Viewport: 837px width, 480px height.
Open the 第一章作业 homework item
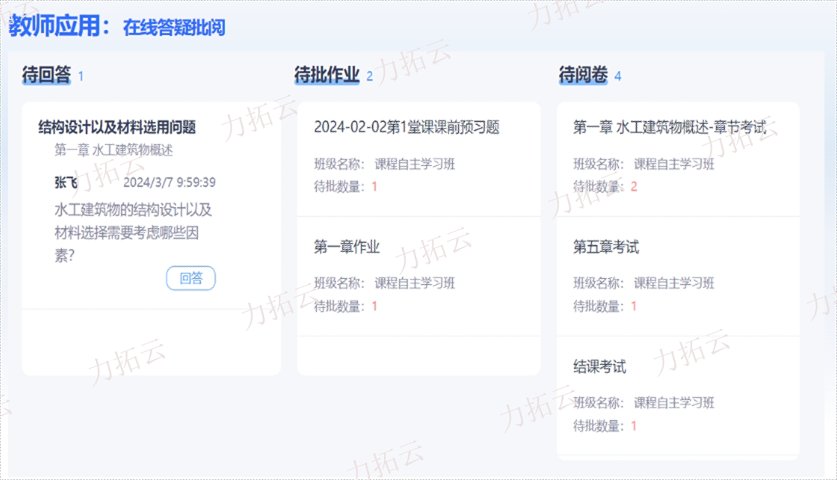click(x=347, y=247)
